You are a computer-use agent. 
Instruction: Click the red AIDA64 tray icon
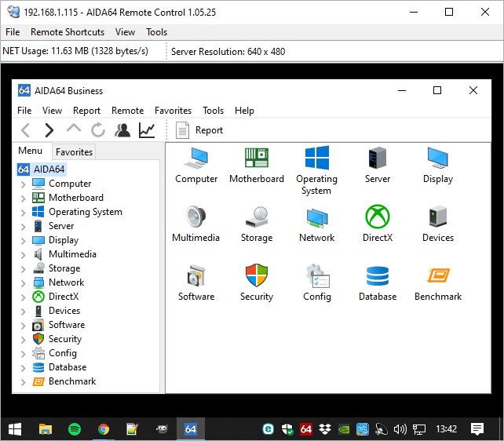(x=305, y=429)
